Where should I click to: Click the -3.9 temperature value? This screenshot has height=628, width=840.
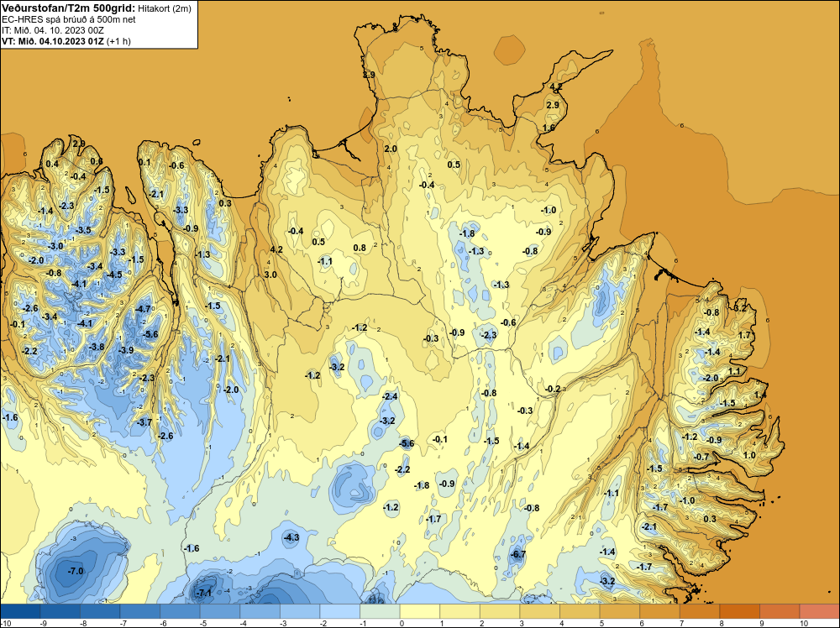(x=126, y=351)
